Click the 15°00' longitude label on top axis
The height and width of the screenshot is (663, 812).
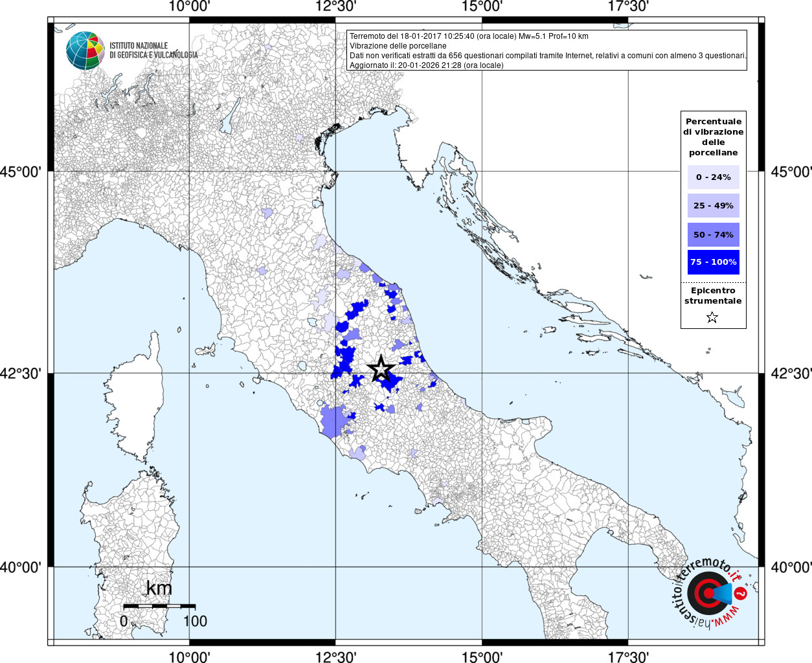click(x=482, y=6)
